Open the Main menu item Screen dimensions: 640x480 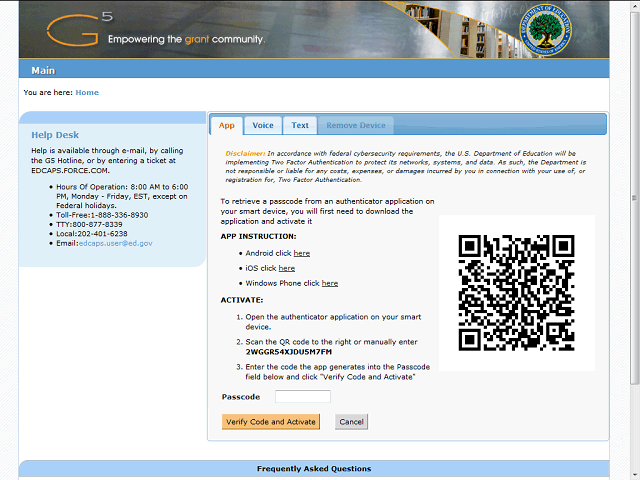pos(43,71)
